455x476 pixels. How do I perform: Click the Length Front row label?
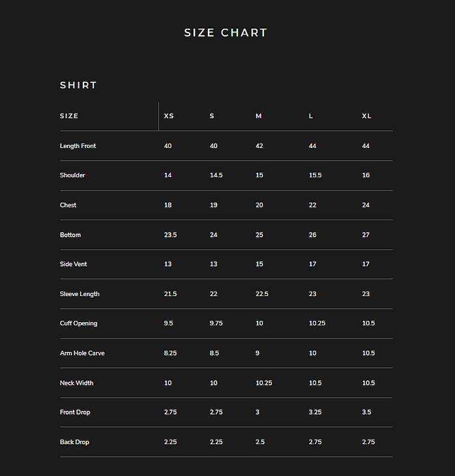(x=78, y=146)
